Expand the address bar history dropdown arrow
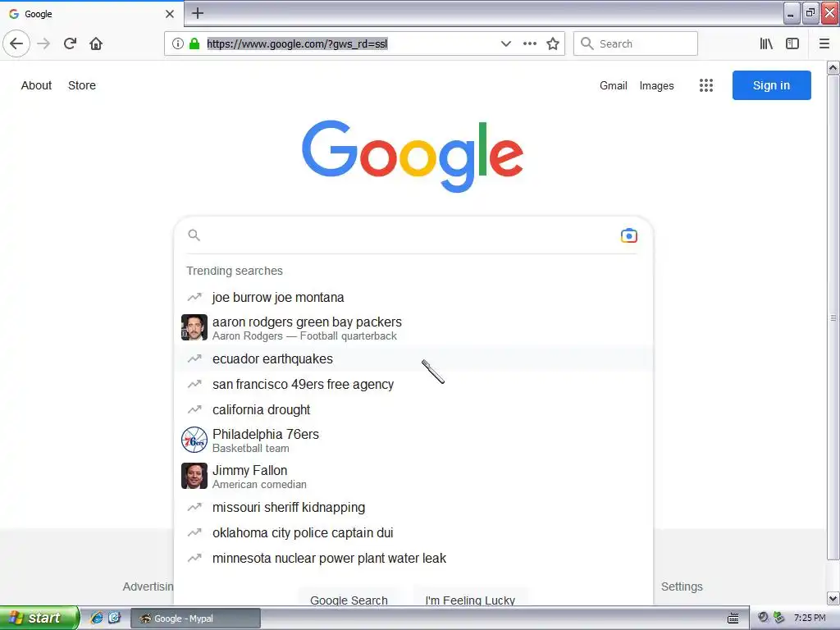Screen dimensions: 840x630 [505, 43]
